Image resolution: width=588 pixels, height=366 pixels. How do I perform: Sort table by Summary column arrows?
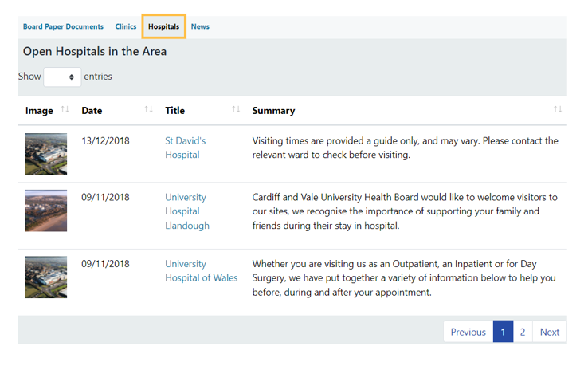click(x=558, y=109)
